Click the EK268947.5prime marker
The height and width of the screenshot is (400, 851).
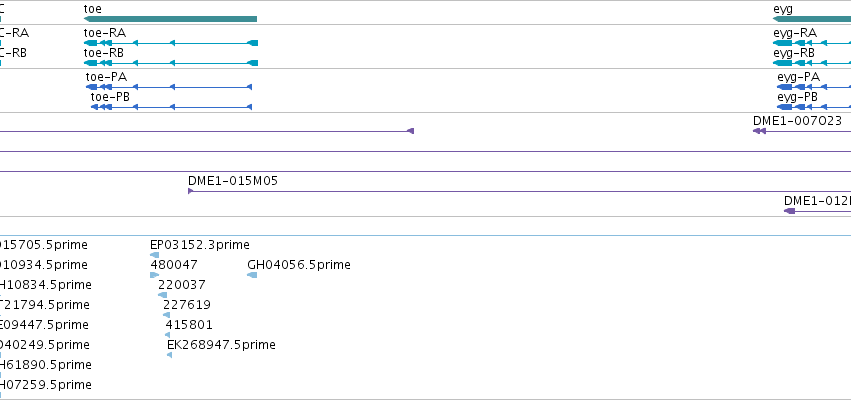(x=170, y=355)
